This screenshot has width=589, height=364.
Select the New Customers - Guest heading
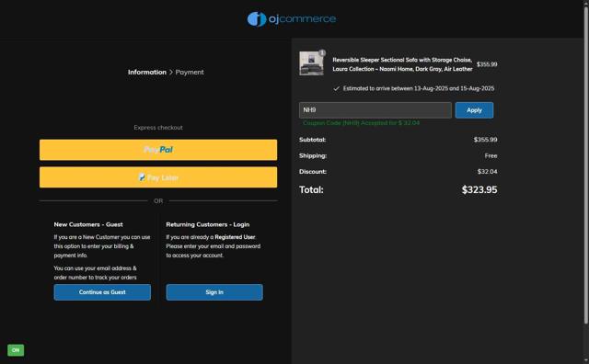pyautogui.click(x=88, y=224)
